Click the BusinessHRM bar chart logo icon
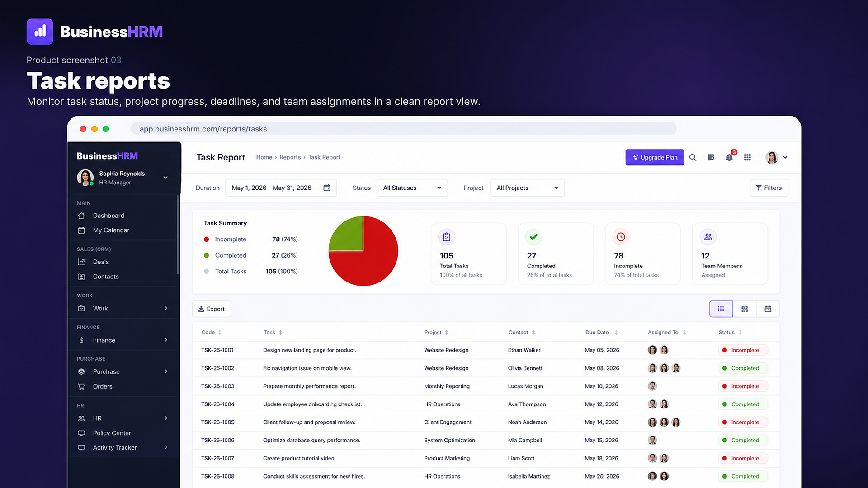The image size is (868, 488). [40, 32]
